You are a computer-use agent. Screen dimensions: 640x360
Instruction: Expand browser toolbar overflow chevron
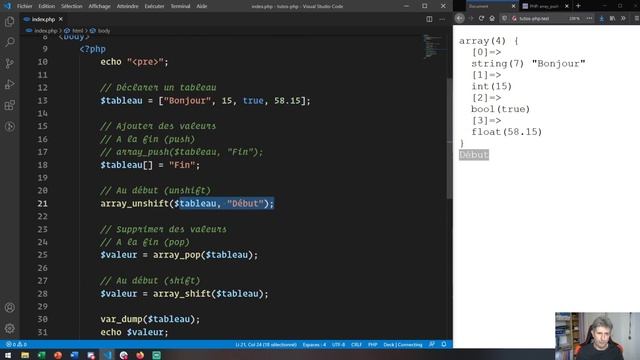623,18
